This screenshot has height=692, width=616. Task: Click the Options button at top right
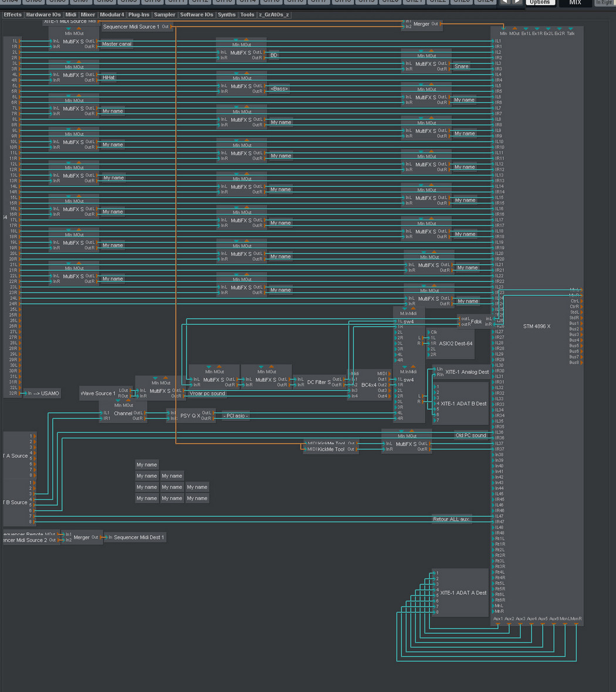point(539,2)
